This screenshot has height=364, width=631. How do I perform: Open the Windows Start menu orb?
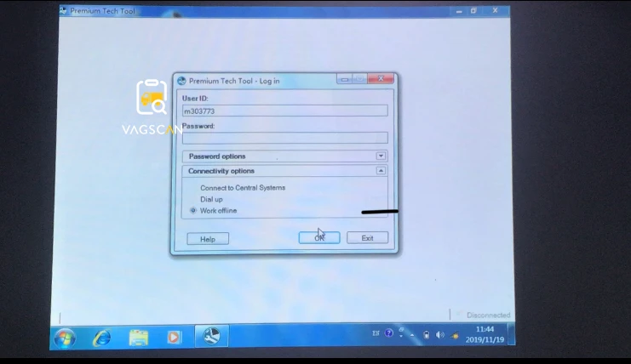(65, 338)
